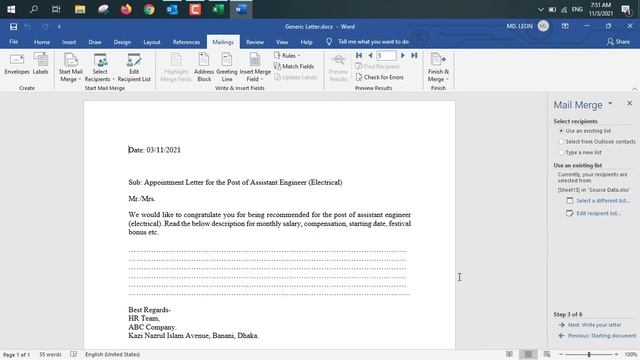Click the record number field

[x=386, y=56]
